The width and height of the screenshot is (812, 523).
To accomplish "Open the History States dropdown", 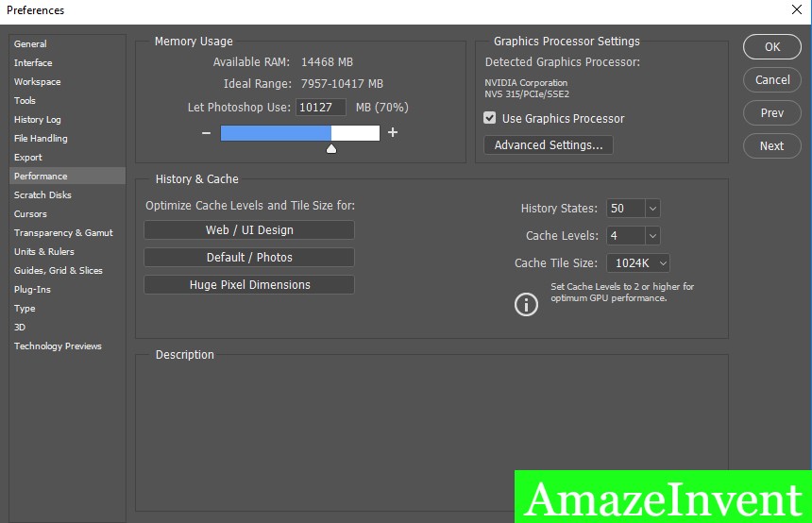I will pos(653,209).
